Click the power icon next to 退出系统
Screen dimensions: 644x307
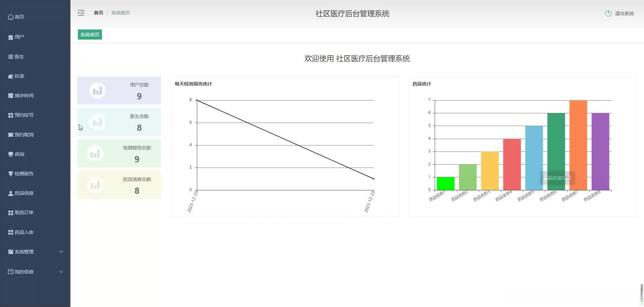point(608,13)
